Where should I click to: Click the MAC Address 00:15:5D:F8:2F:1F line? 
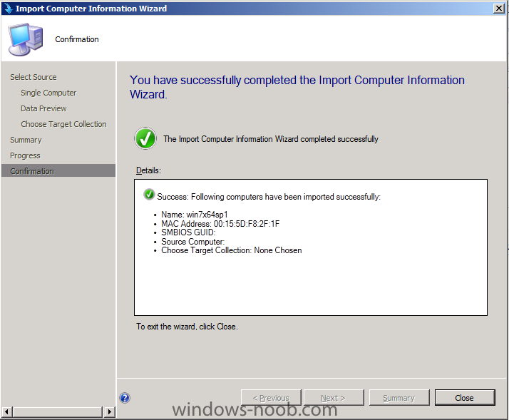point(220,223)
